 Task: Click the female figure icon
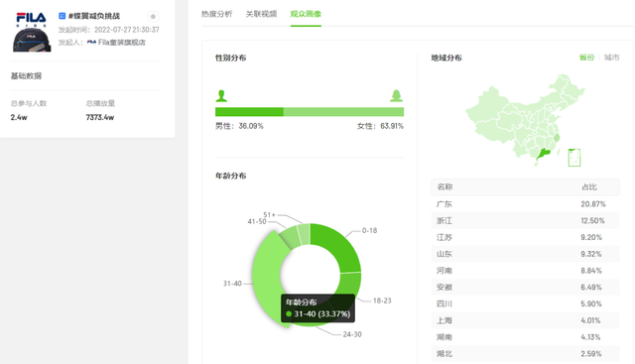(x=396, y=96)
